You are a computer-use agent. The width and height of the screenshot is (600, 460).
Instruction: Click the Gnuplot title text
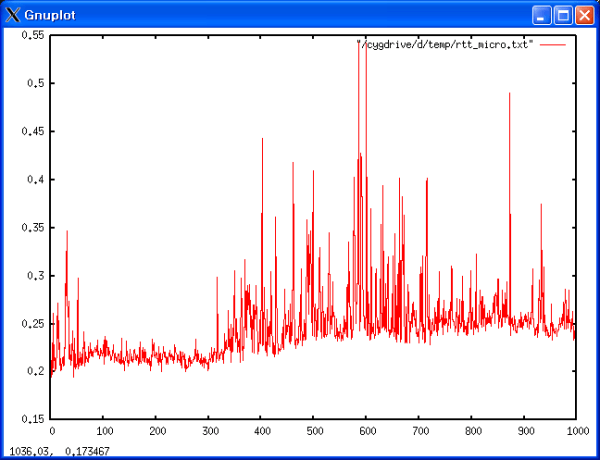pos(50,15)
